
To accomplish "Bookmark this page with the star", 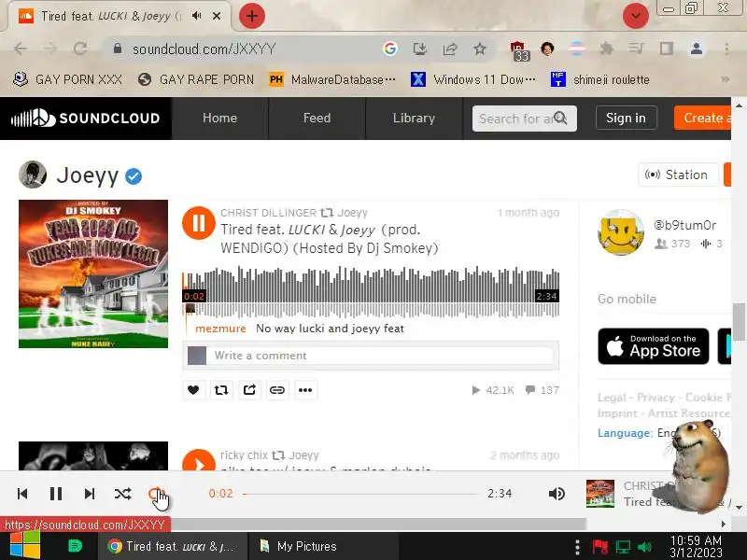I will pyautogui.click(x=480, y=49).
